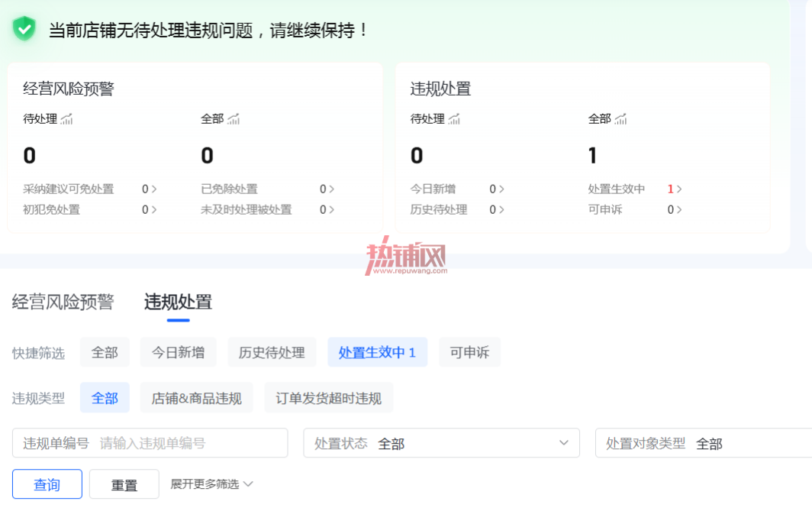This screenshot has width=812, height=511.
Task: Click trend chart icon beside 经营风险预警 全部
Action: point(234,119)
